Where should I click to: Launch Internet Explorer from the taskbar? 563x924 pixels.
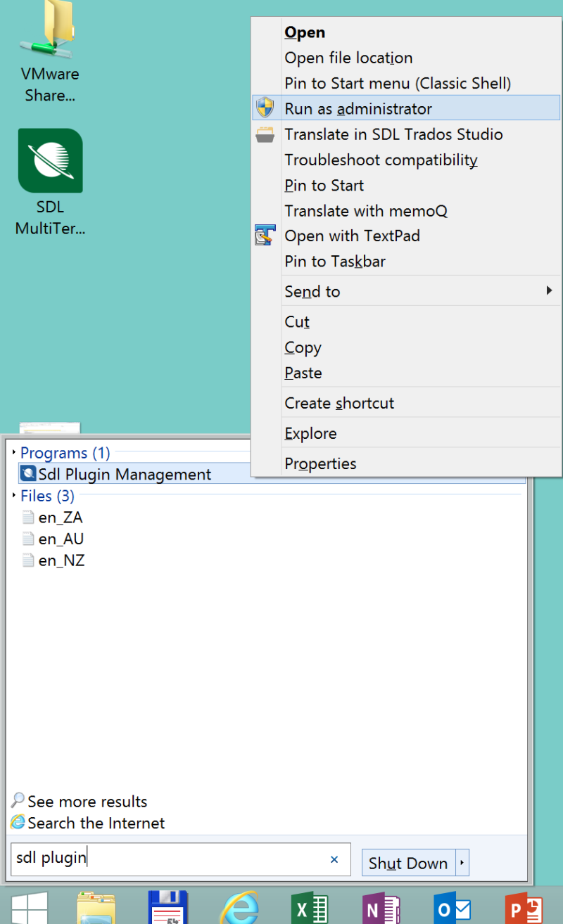coord(239,908)
